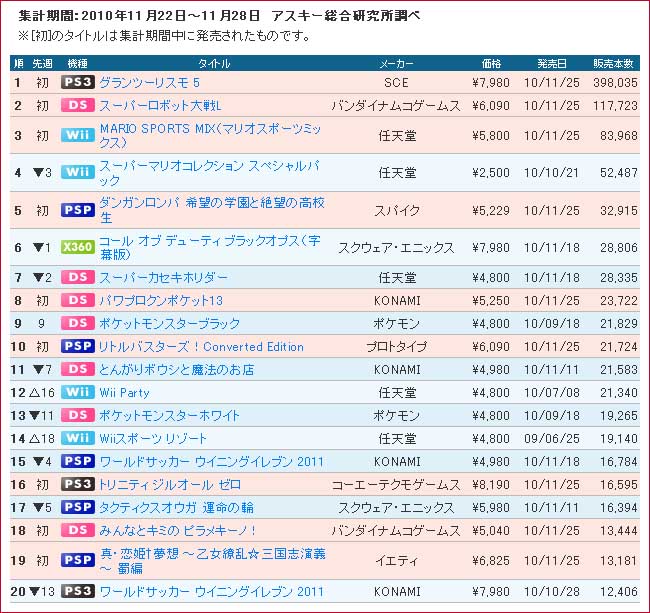
Task: Open the スーパーマリオコレクション スペシャルパック link
Action: pyautogui.click(x=210, y=173)
